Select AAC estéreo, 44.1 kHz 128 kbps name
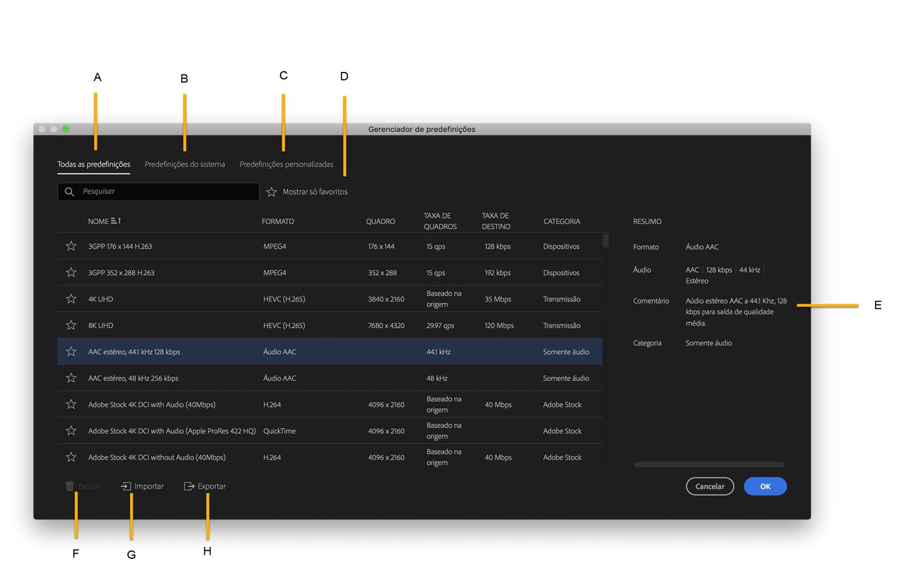Image resolution: width=924 pixels, height=570 pixels. (x=134, y=352)
